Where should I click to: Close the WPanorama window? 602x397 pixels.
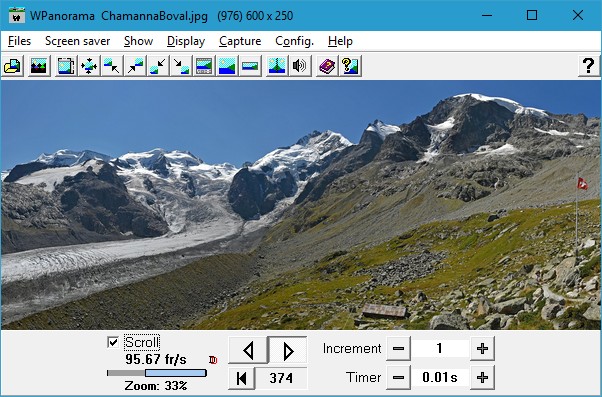click(x=577, y=15)
